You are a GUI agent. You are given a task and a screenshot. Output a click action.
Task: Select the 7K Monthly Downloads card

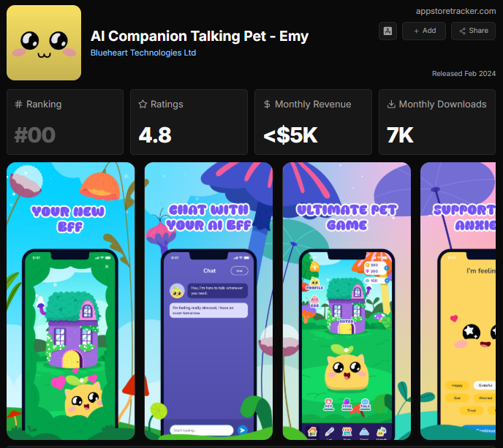(x=437, y=122)
